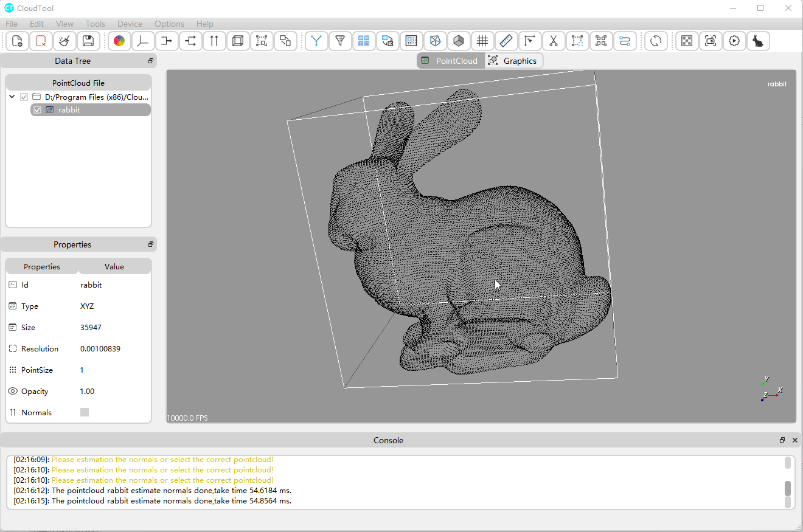The width and height of the screenshot is (803, 532).
Task: Click the Properties column header
Action: 42,266
